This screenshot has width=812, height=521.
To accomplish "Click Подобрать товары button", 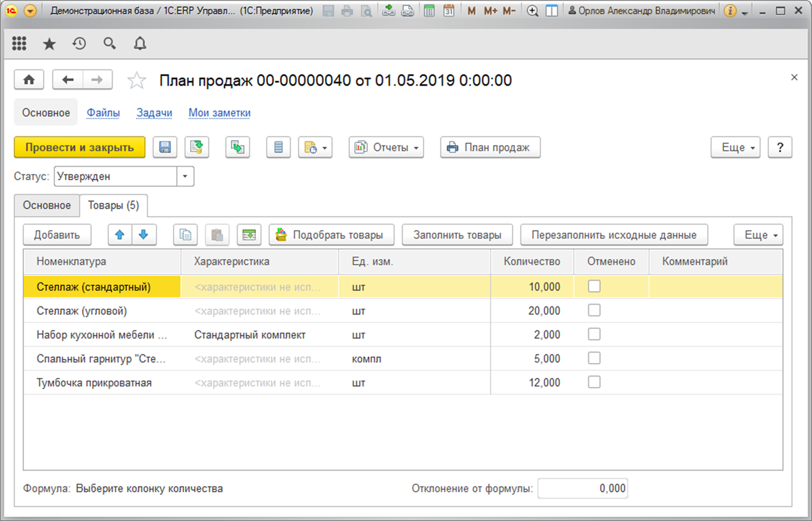I will [332, 235].
